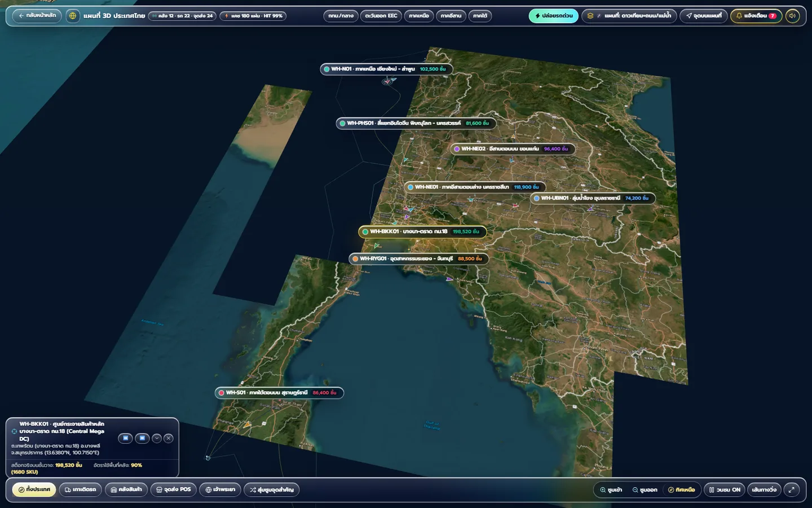Click the globe icon in the top bar
The width and height of the screenshot is (812, 508).
(x=73, y=16)
